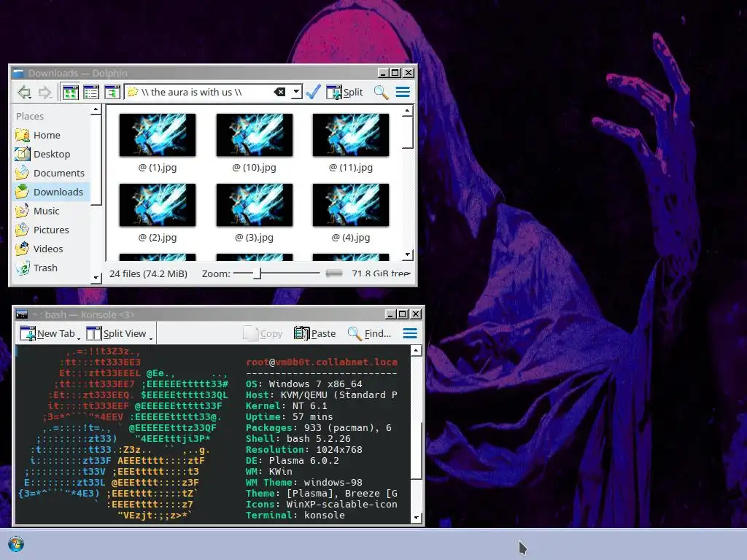Viewport: 747px width, 560px height.
Task: Select thumbnail of @ (10).jpg
Action: tap(255, 135)
